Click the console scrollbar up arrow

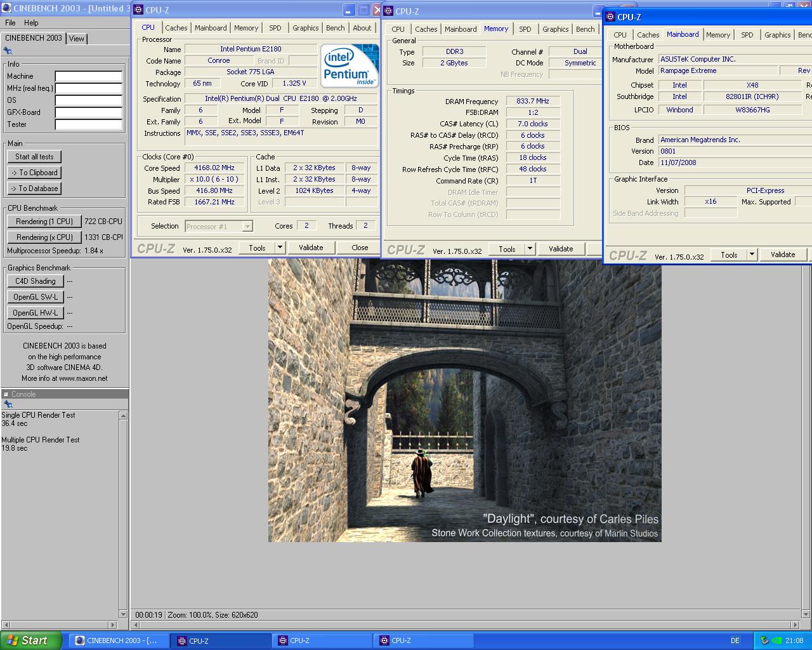123,415
